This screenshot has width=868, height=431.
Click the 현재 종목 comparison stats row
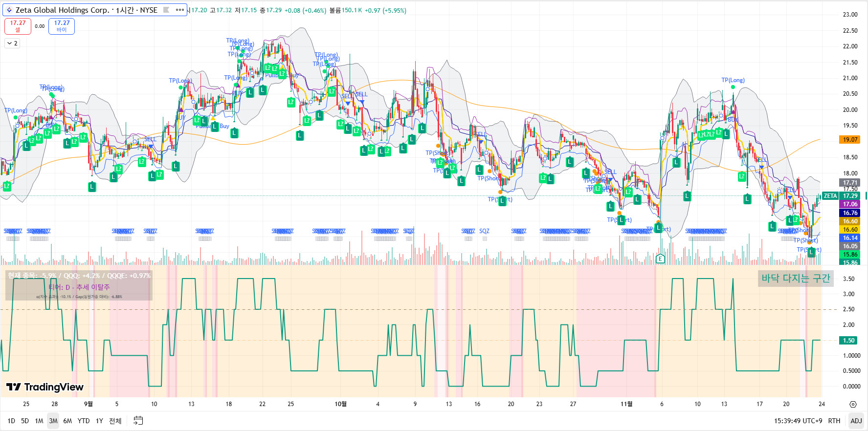click(79, 276)
